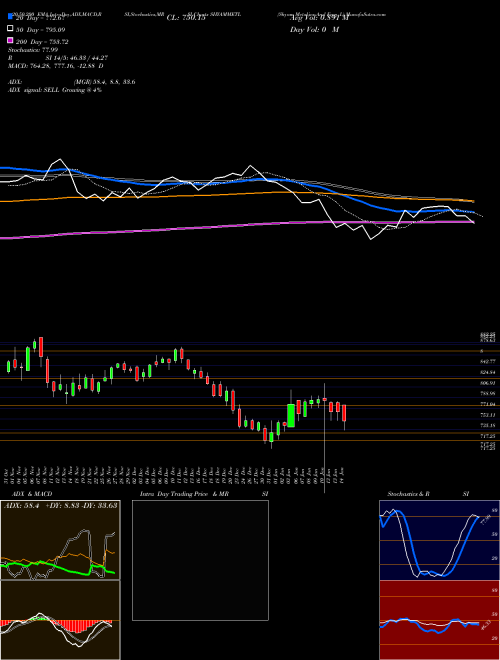Click the MACD values line
Image resolution: width=500 pixels, height=660 pixels.
coord(56,66)
